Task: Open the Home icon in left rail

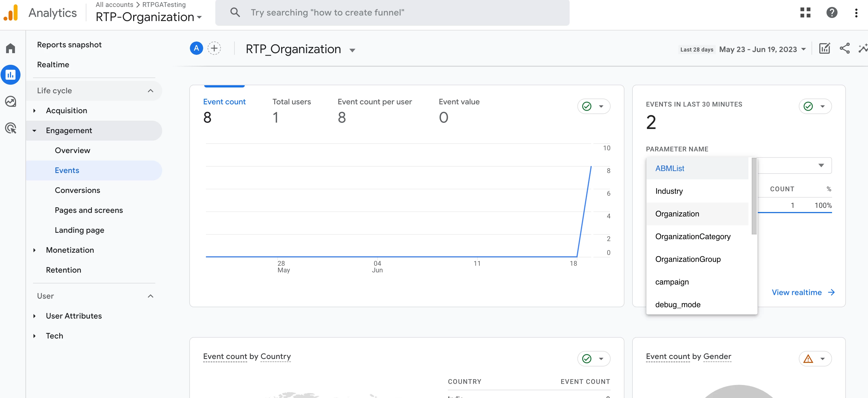Action: coord(11,48)
